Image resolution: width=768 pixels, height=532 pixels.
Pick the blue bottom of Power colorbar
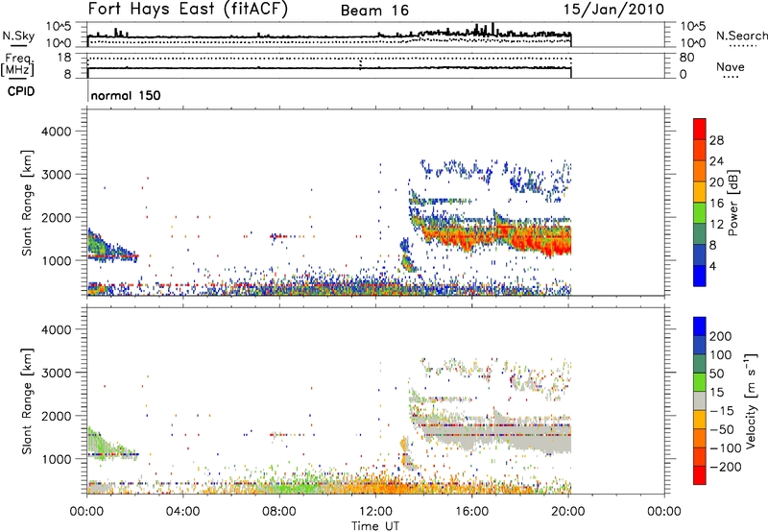coord(700,276)
